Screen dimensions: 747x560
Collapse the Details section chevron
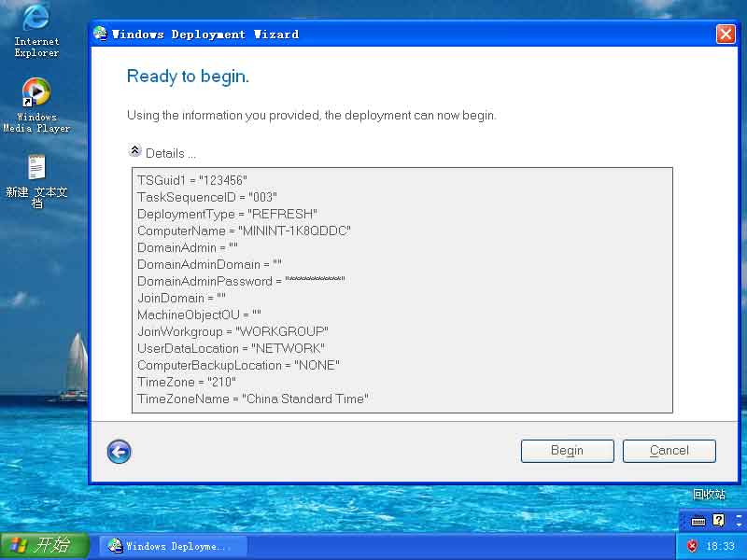pos(134,151)
